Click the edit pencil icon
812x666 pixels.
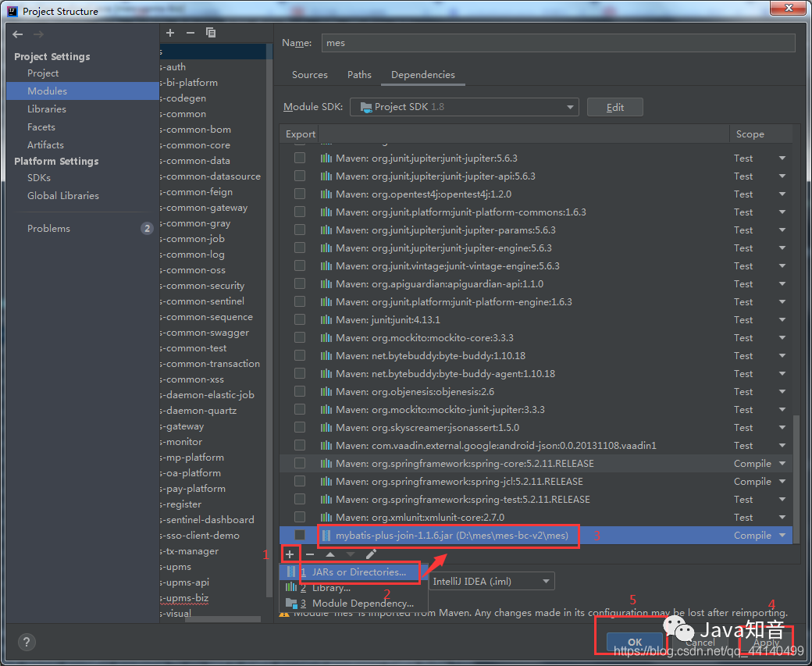371,554
